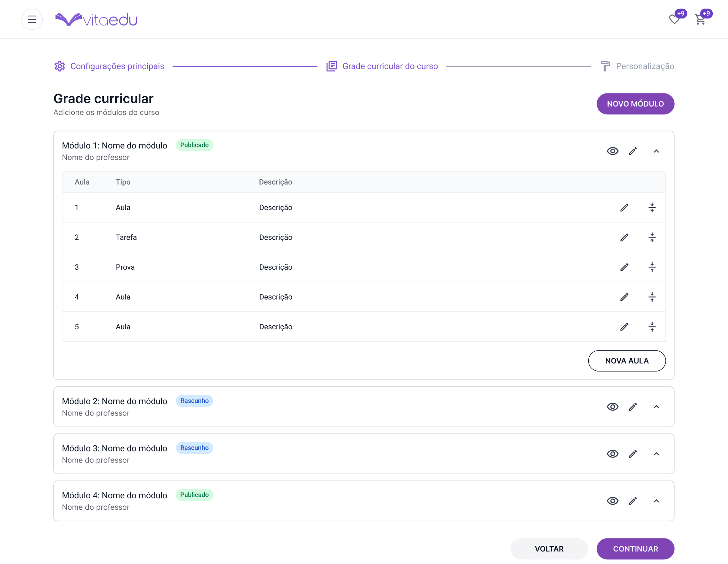The width and height of the screenshot is (728, 564).
Task: Collapse Módulo 1 with chevron
Action: tap(656, 151)
